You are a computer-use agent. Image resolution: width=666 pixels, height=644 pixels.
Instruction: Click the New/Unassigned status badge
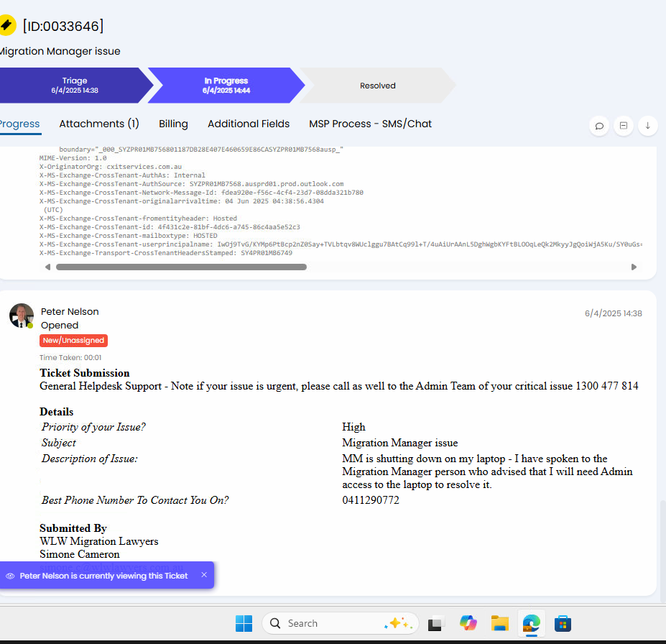click(x=73, y=340)
